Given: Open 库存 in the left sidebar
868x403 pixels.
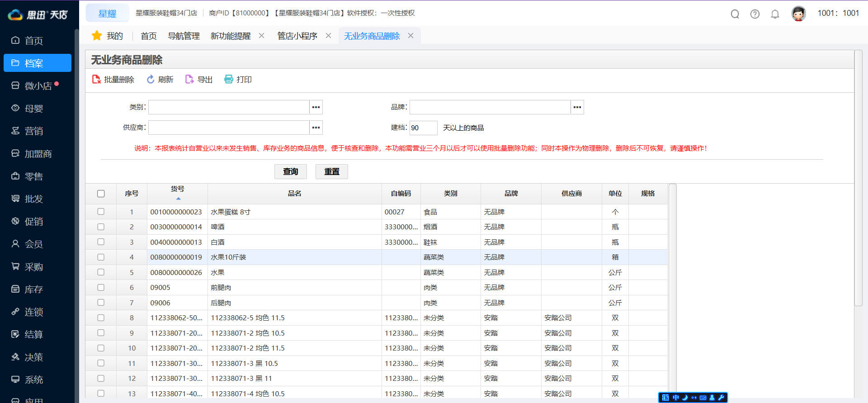Looking at the screenshot, I should point(33,289).
